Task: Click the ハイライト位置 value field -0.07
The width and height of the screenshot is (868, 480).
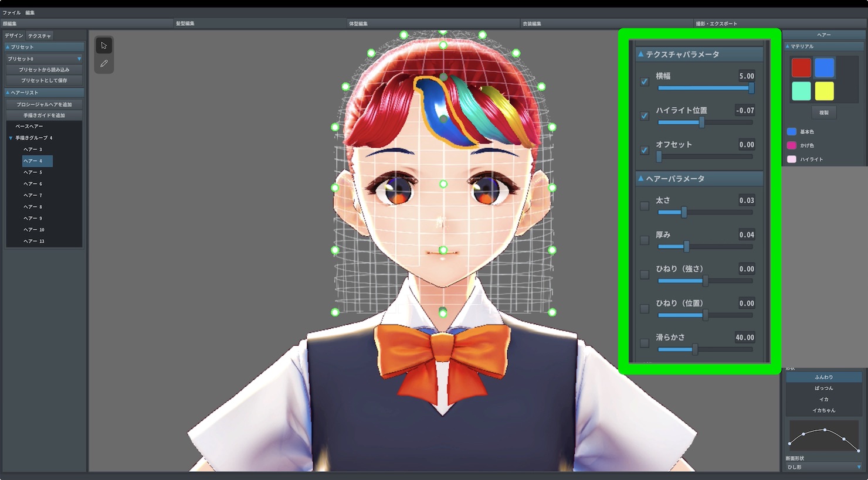Action: point(745,110)
